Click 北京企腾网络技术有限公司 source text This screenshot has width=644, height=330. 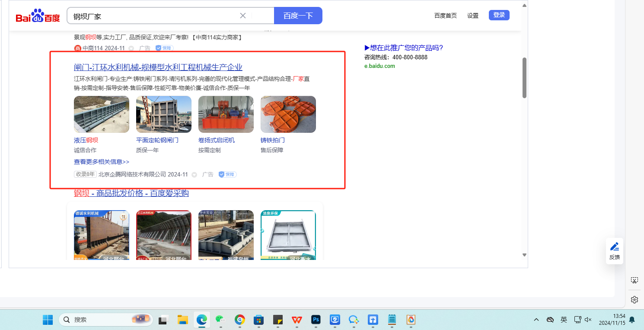[132, 174]
